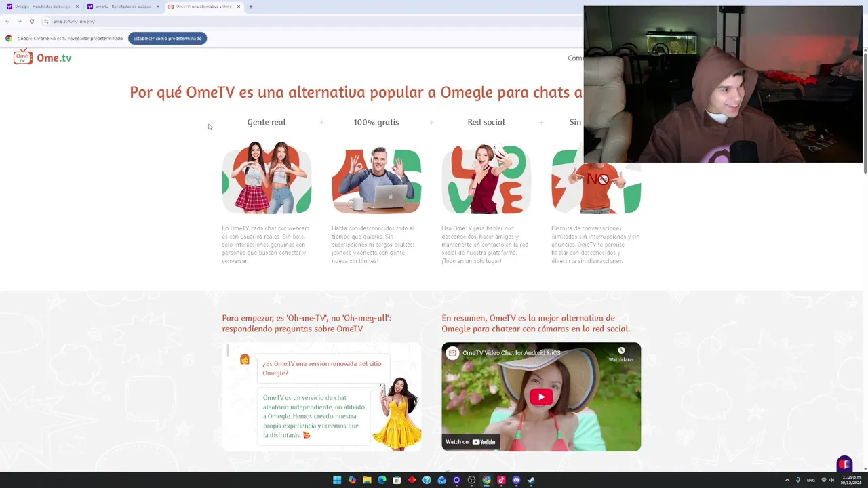Click the Google Chrome taskbar icon
This screenshot has height=488, width=868.
pos(486,480)
